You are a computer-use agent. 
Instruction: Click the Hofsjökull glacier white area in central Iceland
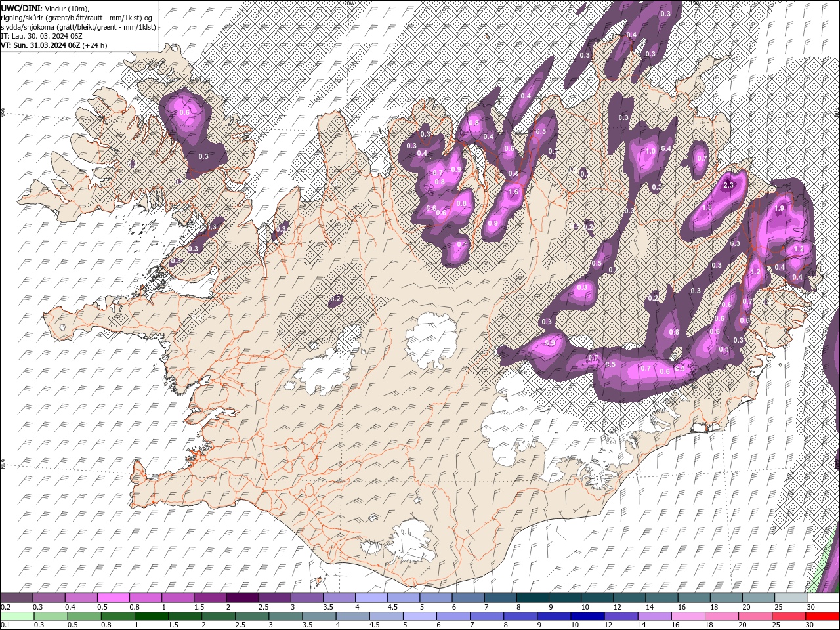[431, 341]
